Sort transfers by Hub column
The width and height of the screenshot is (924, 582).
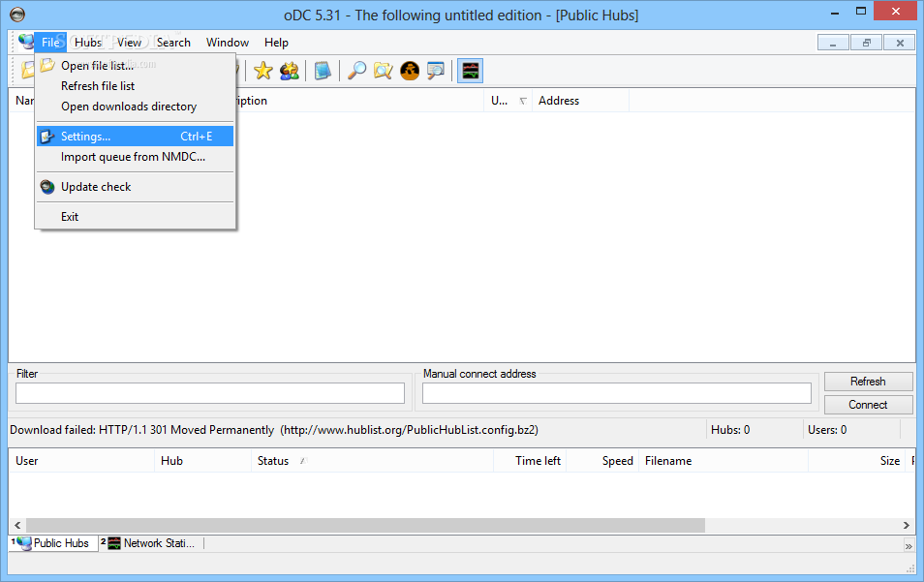point(202,461)
